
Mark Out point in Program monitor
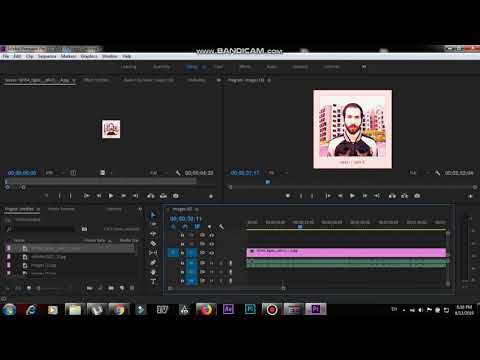click(312, 196)
